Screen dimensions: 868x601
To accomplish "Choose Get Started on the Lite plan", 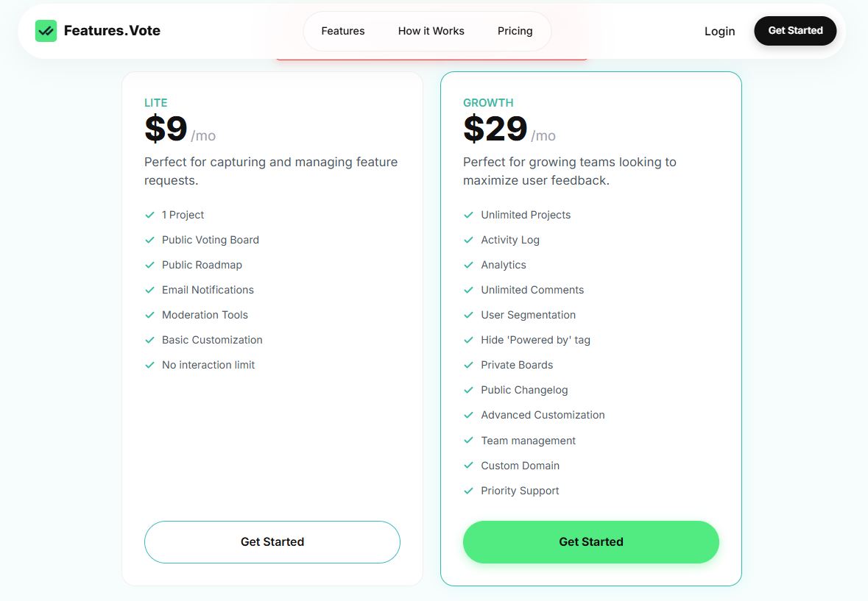I will 272,541.
